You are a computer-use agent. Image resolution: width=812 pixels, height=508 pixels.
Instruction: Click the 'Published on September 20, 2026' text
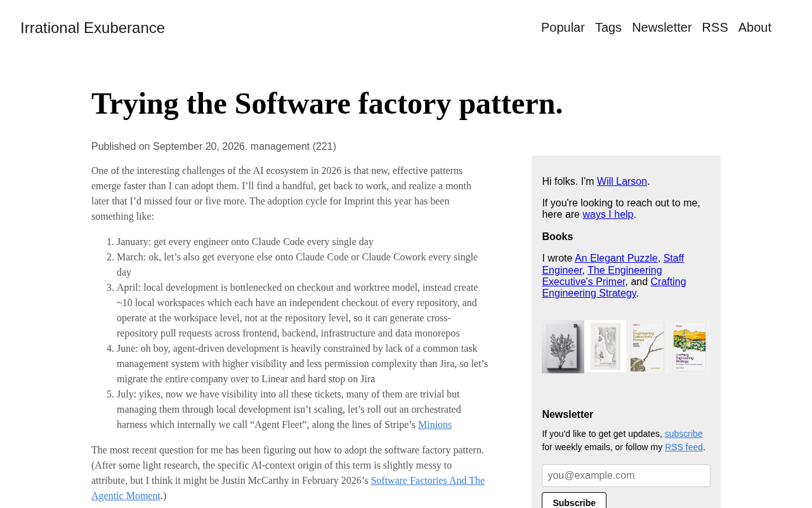(x=168, y=147)
